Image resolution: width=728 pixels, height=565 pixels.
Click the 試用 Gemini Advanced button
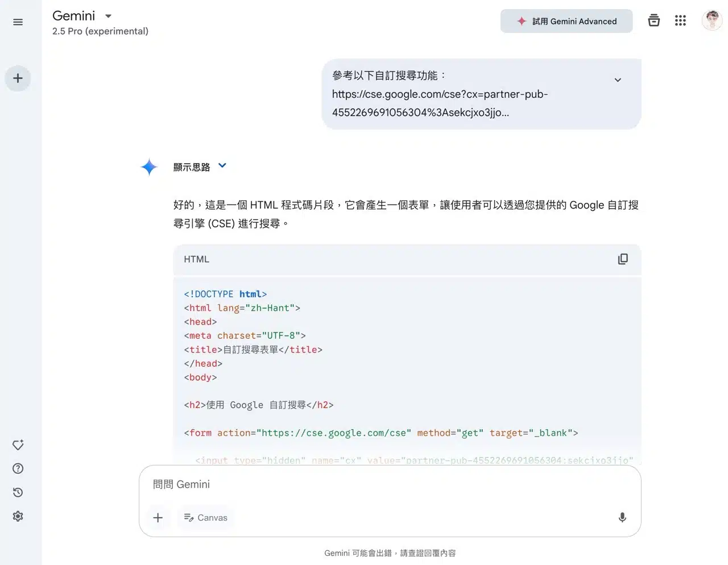click(566, 21)
